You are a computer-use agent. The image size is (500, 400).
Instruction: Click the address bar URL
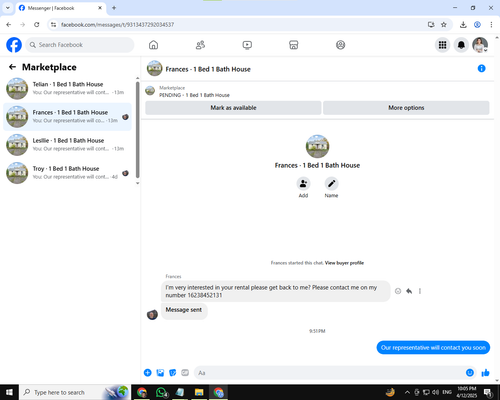click(117, 25)
